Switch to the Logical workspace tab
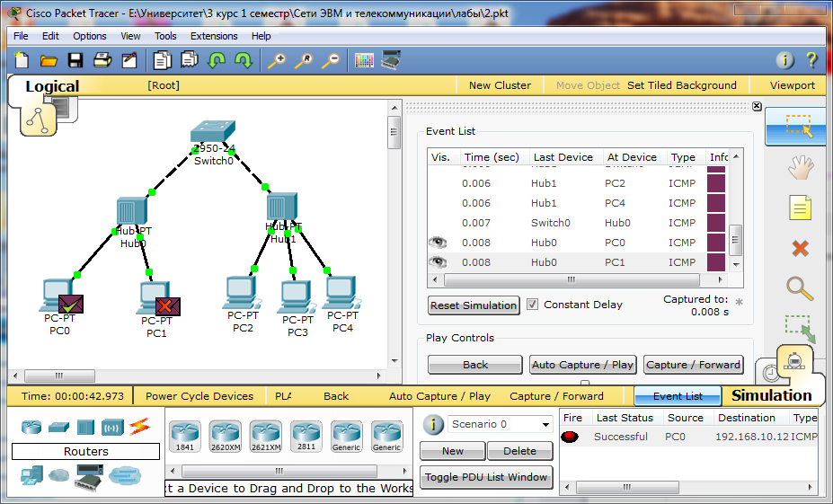Viewport: 833px width, 504px height. pos(52,86)
